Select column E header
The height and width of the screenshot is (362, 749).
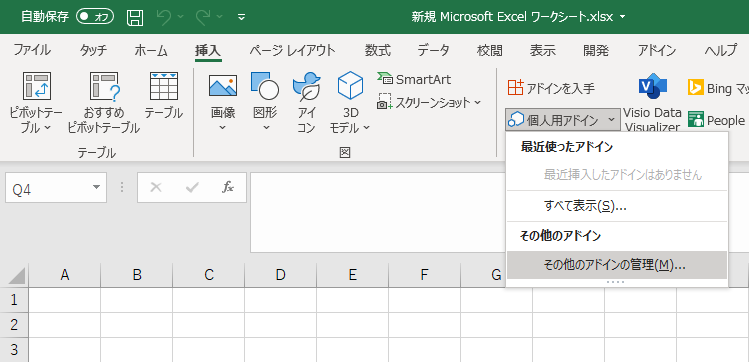(353, 275)
